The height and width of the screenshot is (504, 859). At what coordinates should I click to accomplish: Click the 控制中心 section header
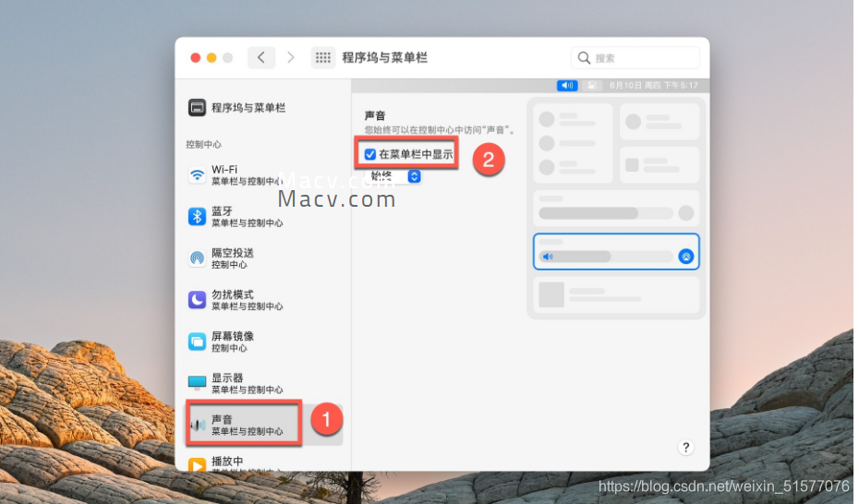(x=203, y=144)
